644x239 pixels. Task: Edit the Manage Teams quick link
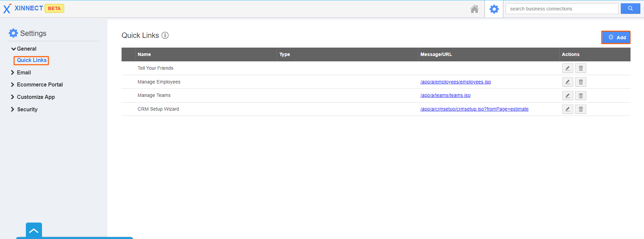pos(567,96)
